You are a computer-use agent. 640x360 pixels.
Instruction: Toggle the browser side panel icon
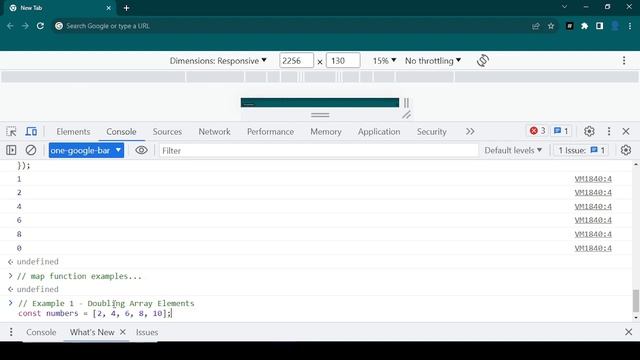(x=599, y=26)
